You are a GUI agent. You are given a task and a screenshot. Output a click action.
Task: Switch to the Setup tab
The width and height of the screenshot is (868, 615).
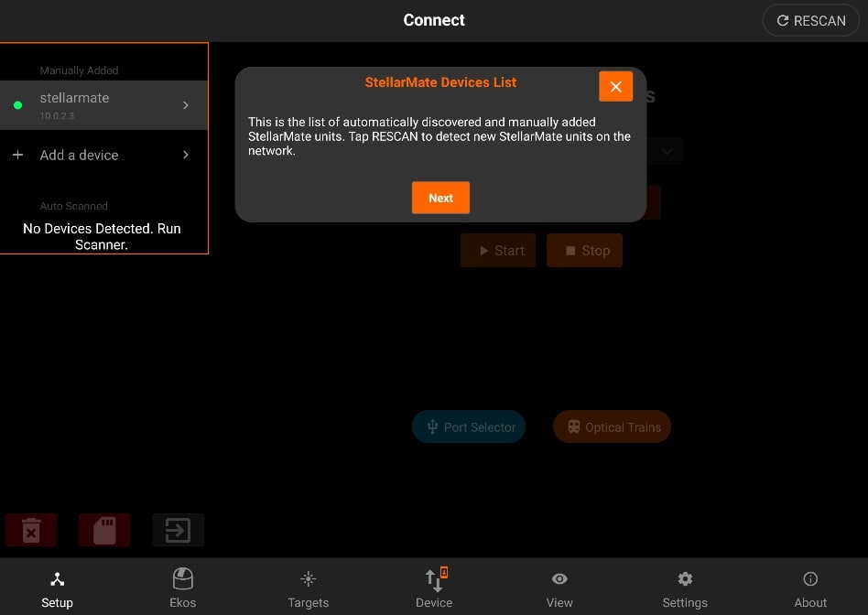click(57, 588)
